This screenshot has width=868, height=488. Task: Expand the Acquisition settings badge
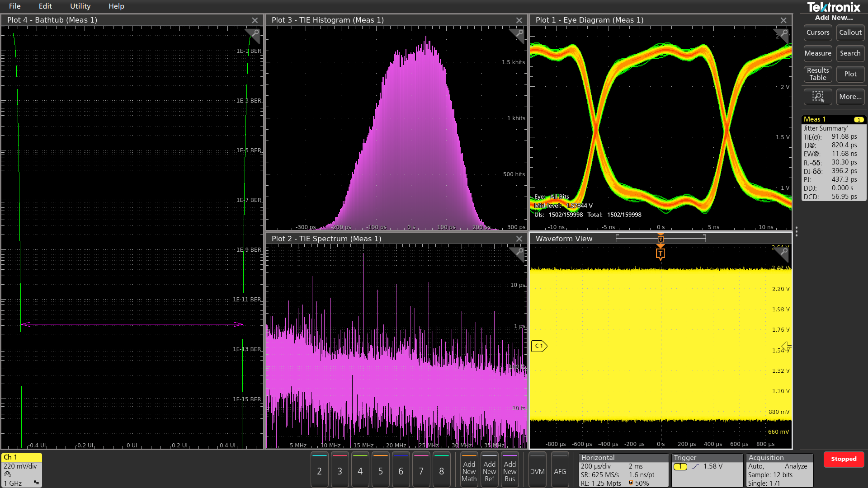pos(779,470)
